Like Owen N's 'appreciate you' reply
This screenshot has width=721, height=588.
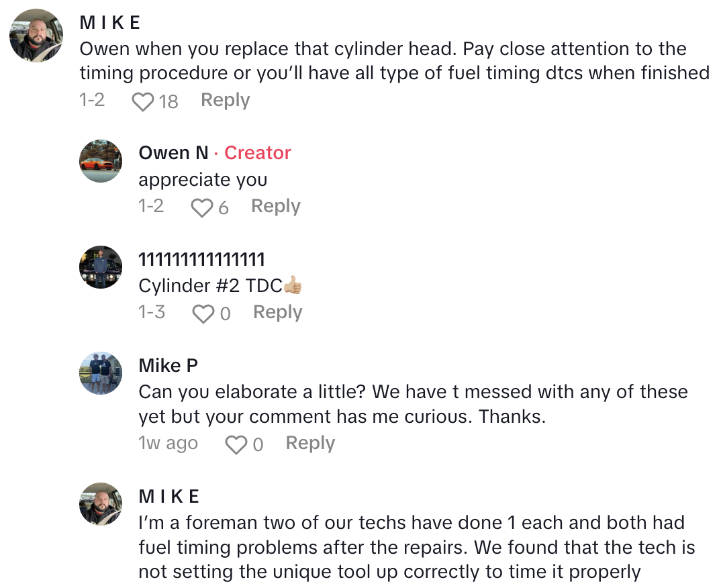[201, 208]
